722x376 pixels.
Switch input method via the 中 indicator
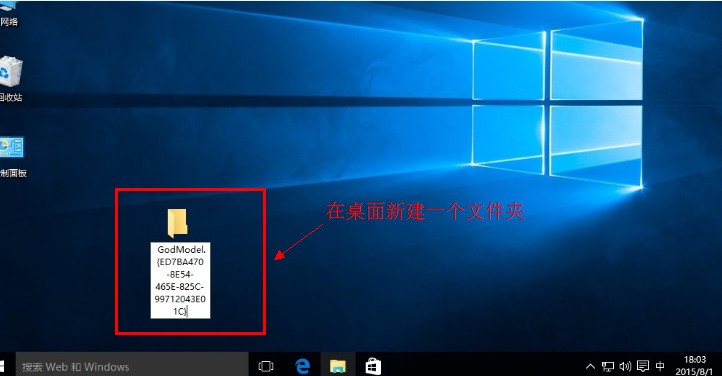660,366
